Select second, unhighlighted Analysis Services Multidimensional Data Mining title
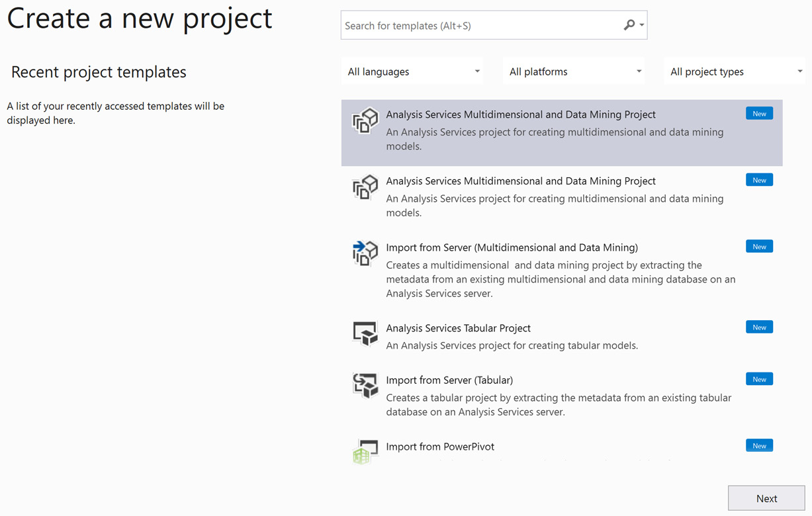812x516 pixels. point(521,181)
